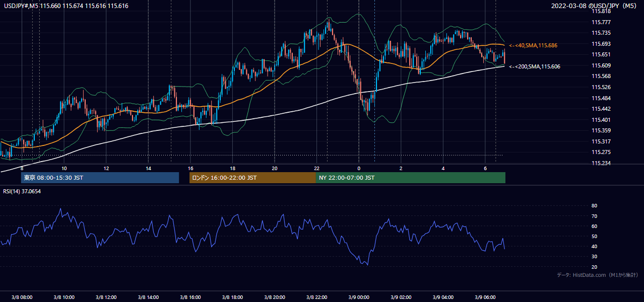Click the 3/9 06:00 time axis label
The height and width of the screenshot is (302, 644).
coord(485,297)
